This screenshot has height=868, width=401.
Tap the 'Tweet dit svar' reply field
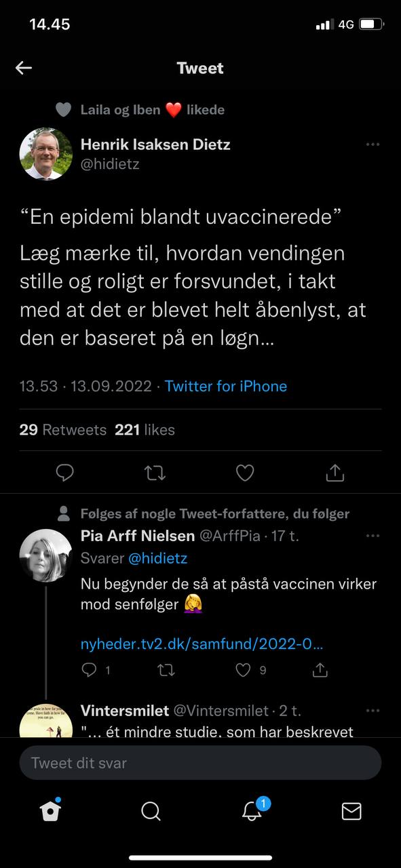[x=200, y=763]
